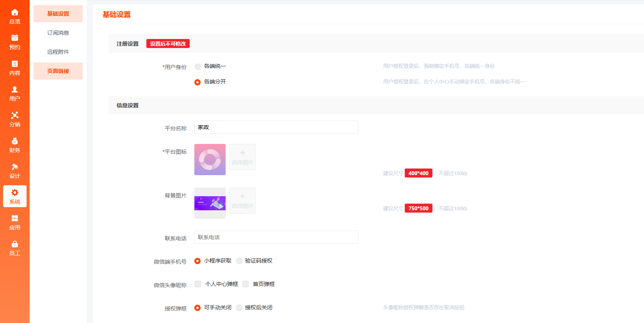Screen dimensions: 644x323
Task: Switch to 远程附件 settings
Action: tap(58, 52)
